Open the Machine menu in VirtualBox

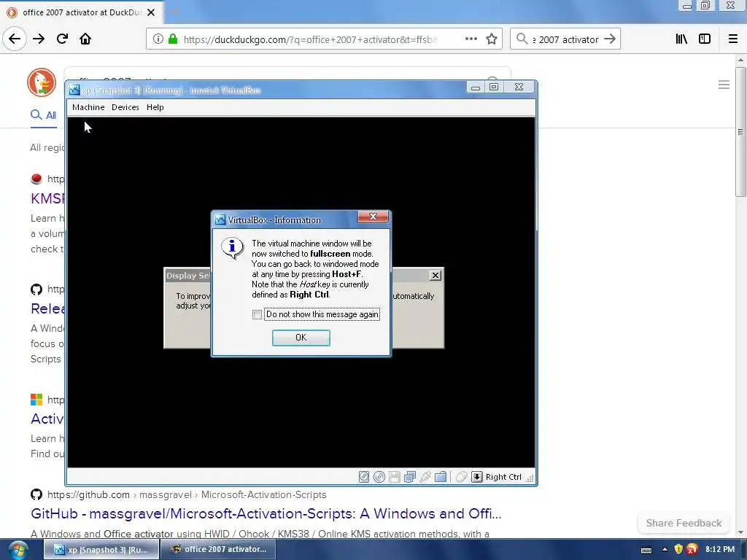88,107
